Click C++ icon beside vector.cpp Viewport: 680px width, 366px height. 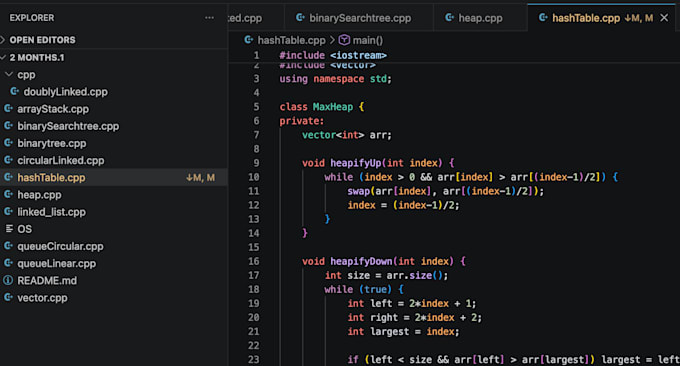(8, 297)
